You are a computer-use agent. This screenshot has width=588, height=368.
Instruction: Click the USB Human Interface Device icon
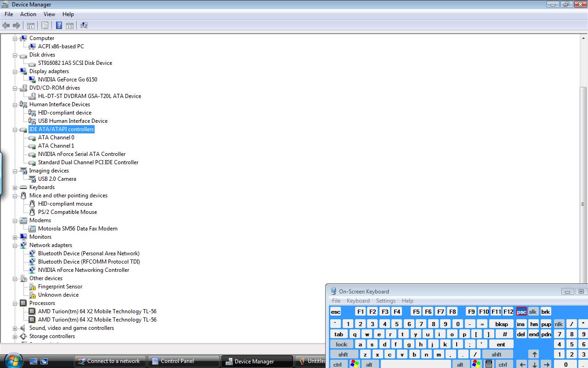33,121
